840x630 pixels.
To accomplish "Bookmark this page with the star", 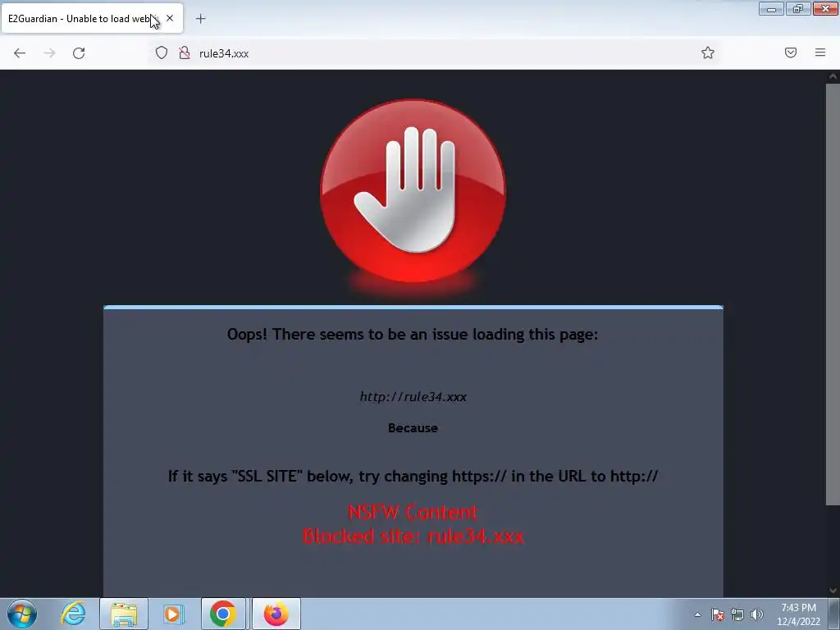I will coord(708,52).
